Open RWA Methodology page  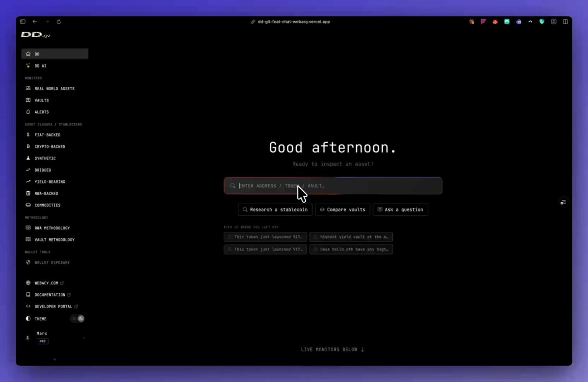(55, 228)
